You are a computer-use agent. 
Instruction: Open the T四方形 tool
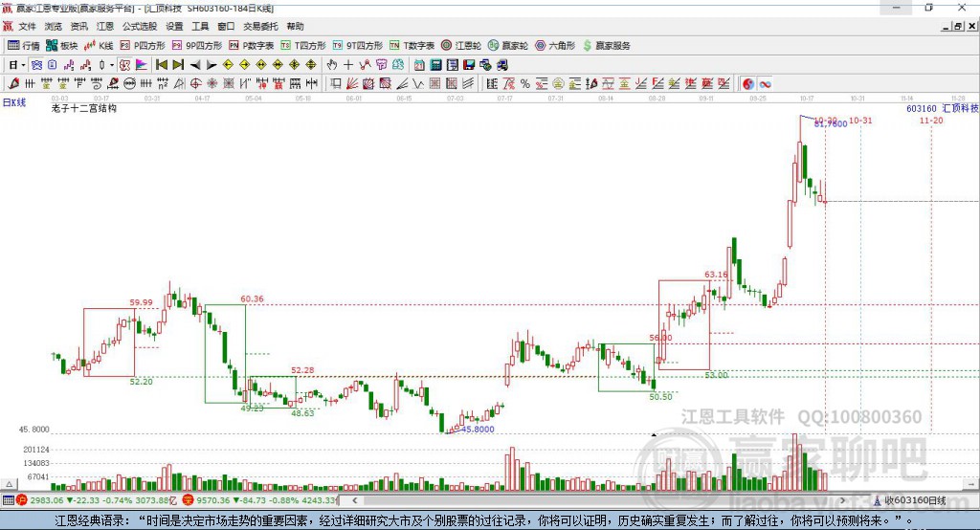pos(303,46)
